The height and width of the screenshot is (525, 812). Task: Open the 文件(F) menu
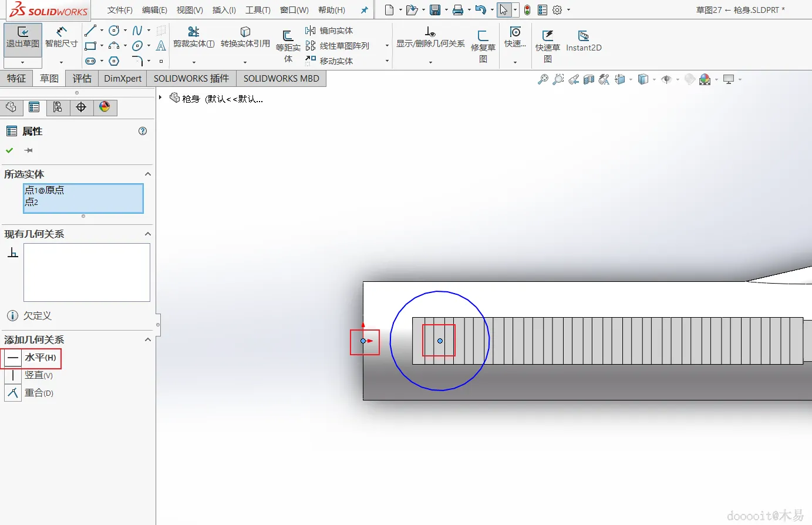(x=120, y=10)
